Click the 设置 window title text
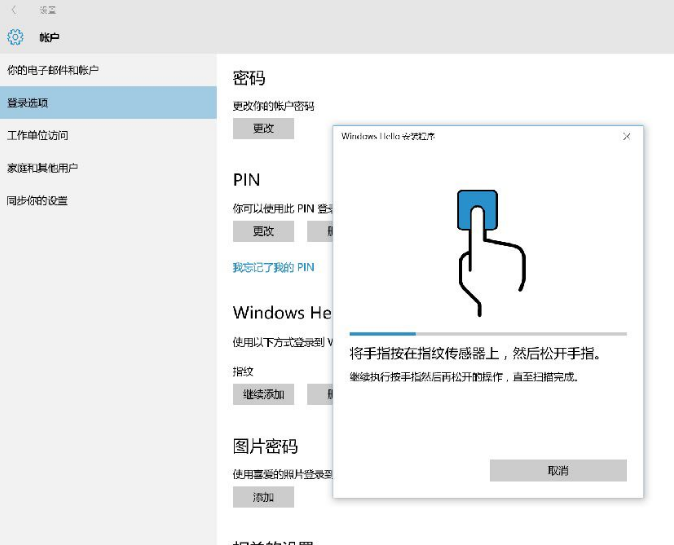 tap(47, 10)
